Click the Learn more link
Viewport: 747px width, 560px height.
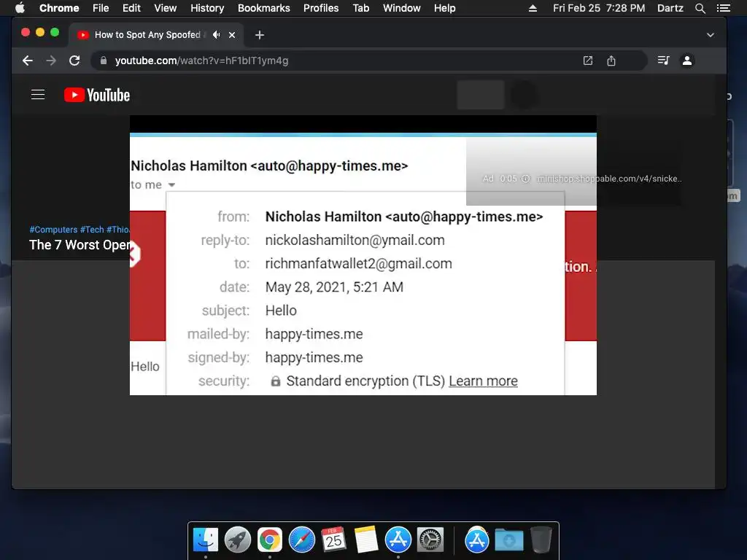pyautogui.click(x=483, y=381)
